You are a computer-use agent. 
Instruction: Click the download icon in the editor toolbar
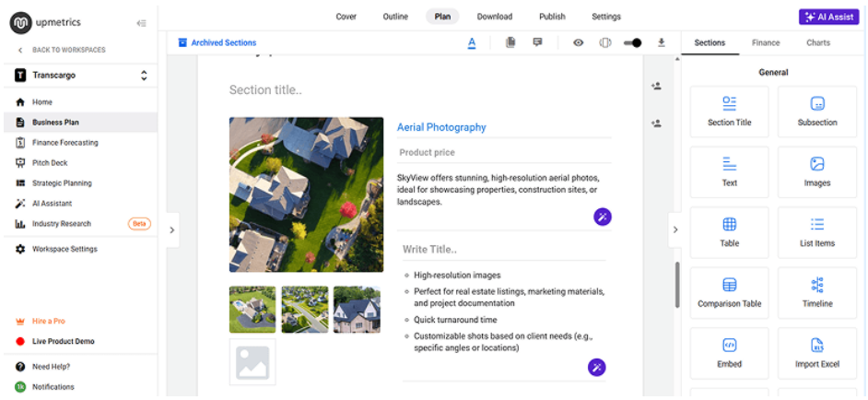coord(661,42)
